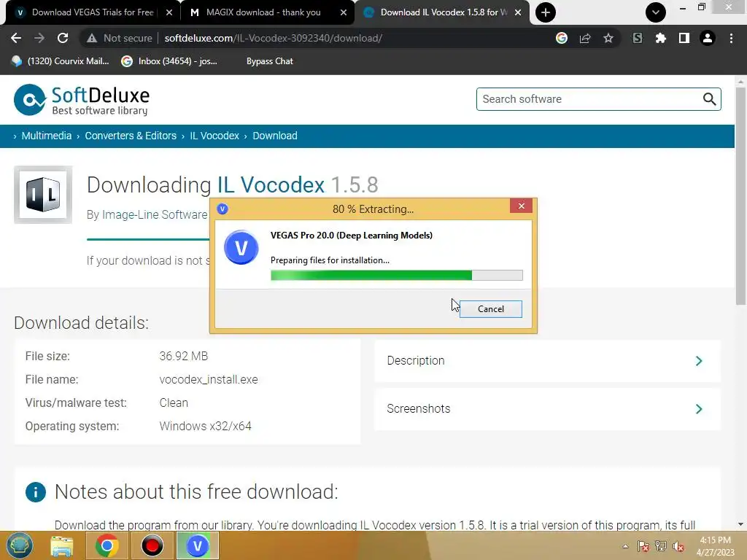
Task: Show hidden system tray icons
Action: coord(625,546)
